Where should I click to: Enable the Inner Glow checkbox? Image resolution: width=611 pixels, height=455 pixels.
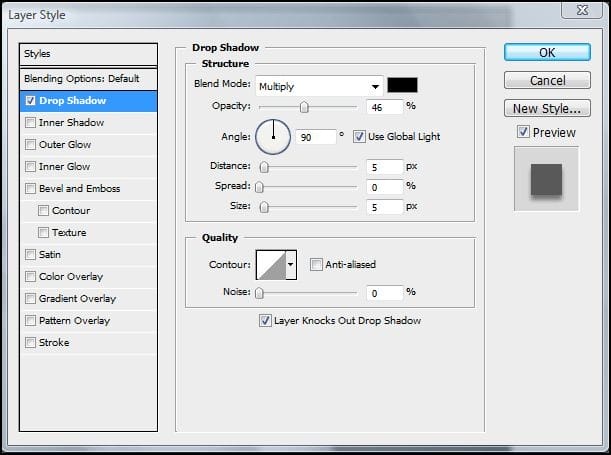pyautogui.click(x=30, y=167)
